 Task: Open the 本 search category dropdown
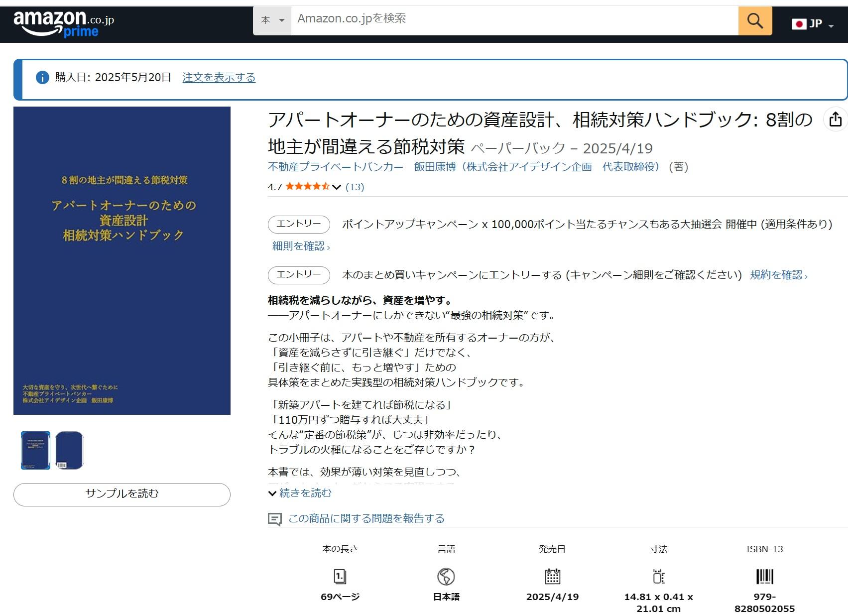272,21
